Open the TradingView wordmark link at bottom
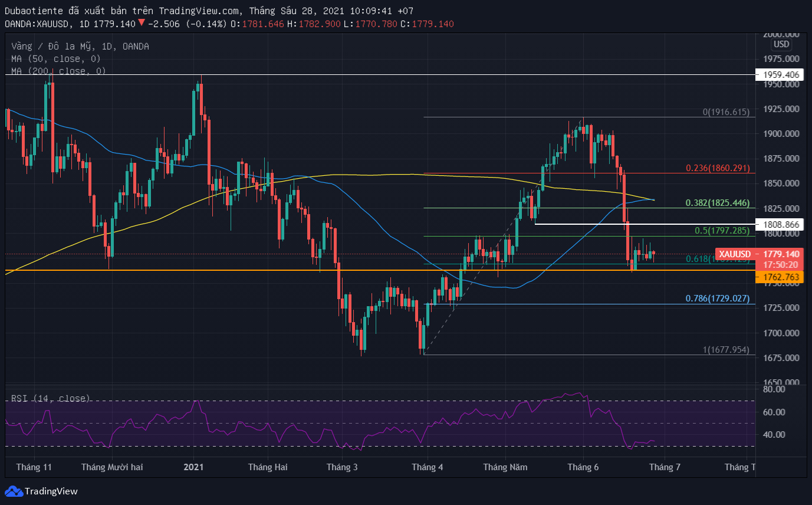 (51, 491)
